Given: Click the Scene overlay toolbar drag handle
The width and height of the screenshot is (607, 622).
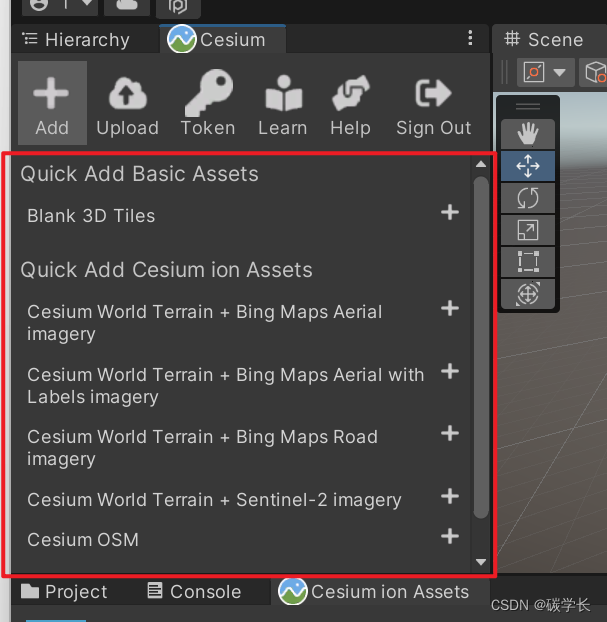Looking at the screenshot, I should 528,106.
